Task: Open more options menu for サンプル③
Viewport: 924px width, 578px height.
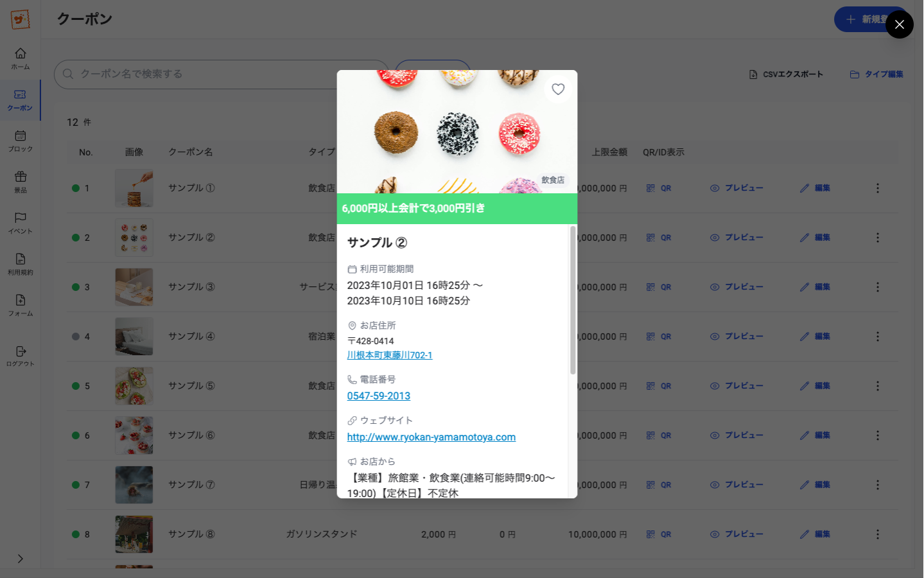Action: [x=878, y=287]
